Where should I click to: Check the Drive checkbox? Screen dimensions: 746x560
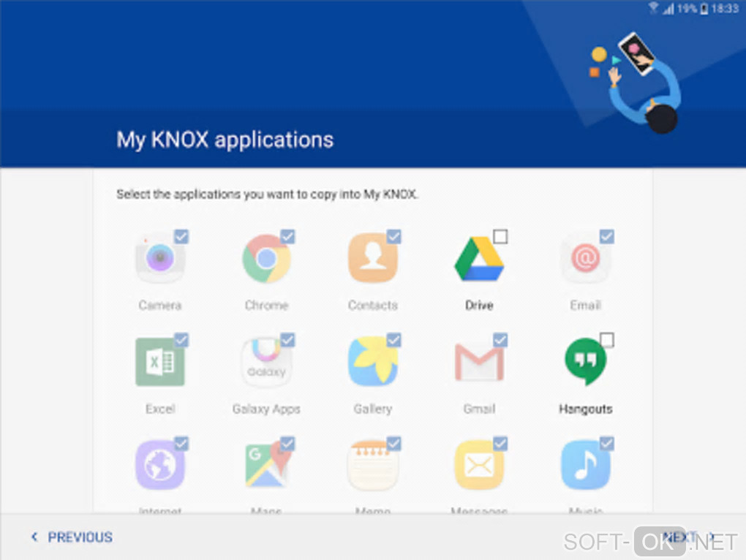click(x=500, y=236)
